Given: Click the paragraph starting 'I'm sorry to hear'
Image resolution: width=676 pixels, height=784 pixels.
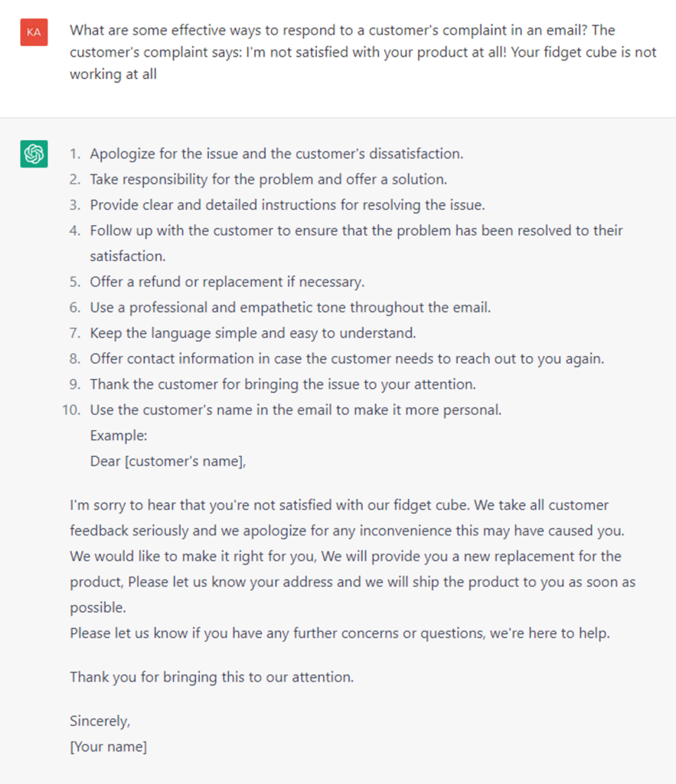Looking at the screenshot, I should pyautogui.click(x=352, y=556).
